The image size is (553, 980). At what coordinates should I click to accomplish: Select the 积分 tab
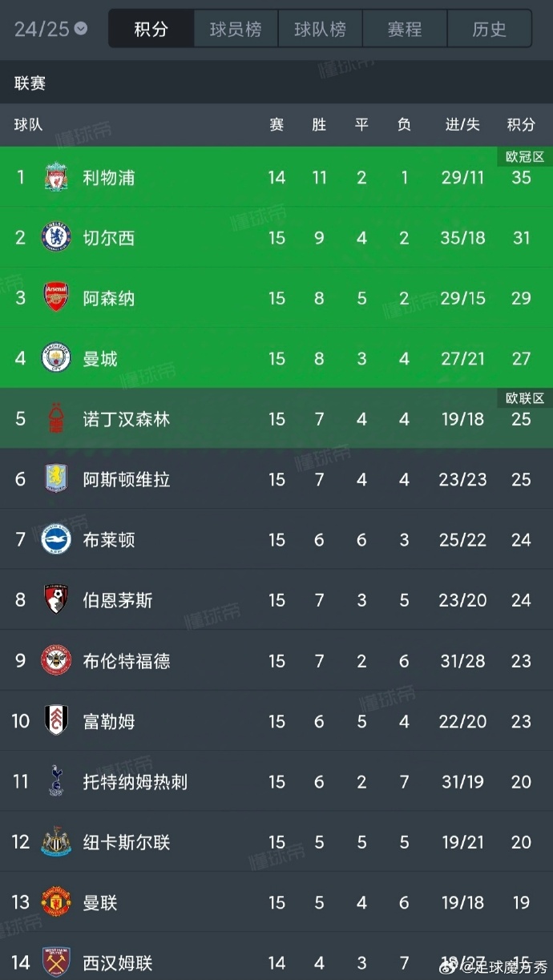coord(151,30)
